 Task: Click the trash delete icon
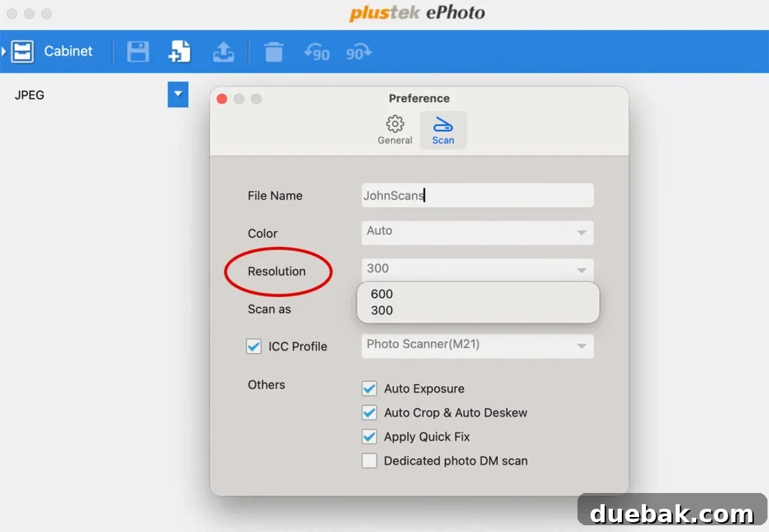(x=273, y=52)
